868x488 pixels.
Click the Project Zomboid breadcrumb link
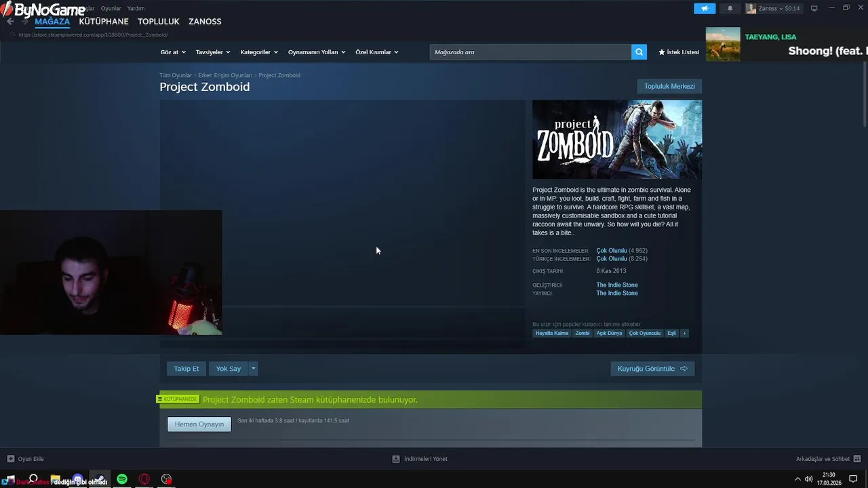point(279,75)
